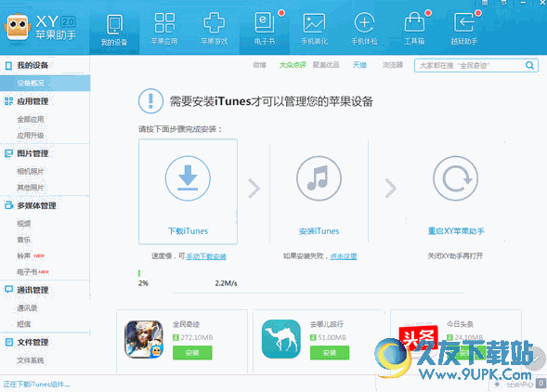Click the green download progress bar
The image size is (547, 392).
pos(139,273)
